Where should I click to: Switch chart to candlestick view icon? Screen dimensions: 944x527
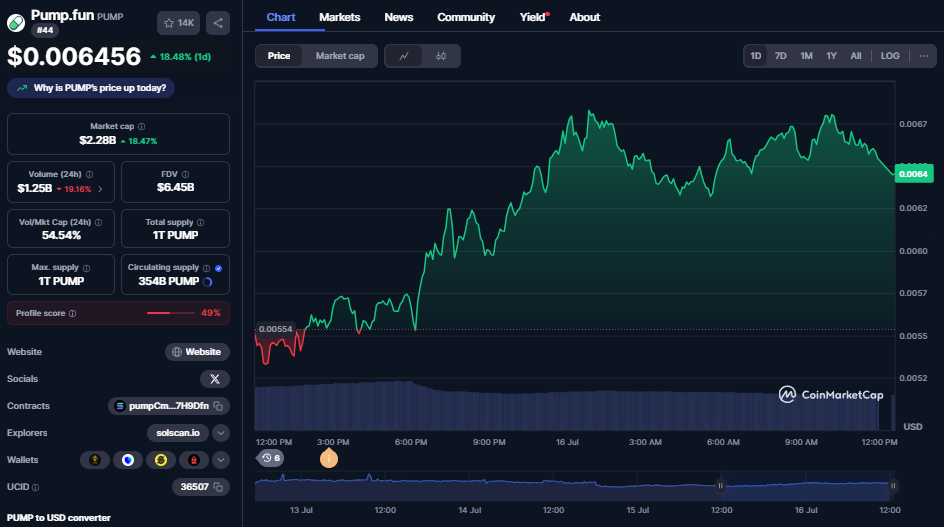point(441,56)
